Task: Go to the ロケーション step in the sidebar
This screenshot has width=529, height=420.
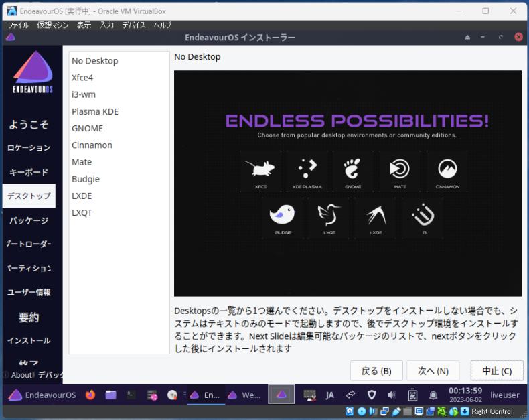Action: click(x=29, y=148)
